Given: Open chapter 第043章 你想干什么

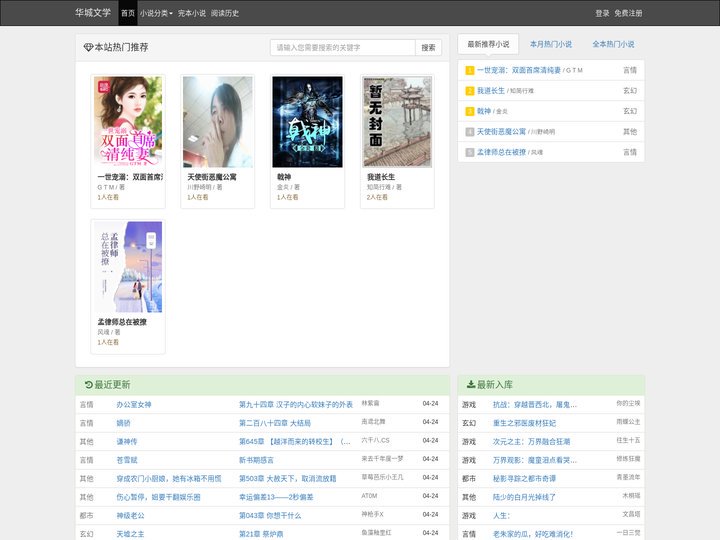Looking at the screenshot, I should [270, 515].
